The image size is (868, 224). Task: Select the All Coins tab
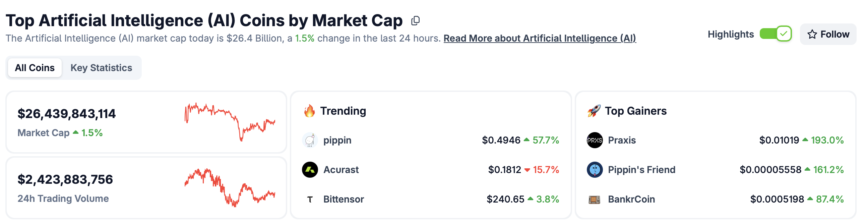(x=35, y=67)
